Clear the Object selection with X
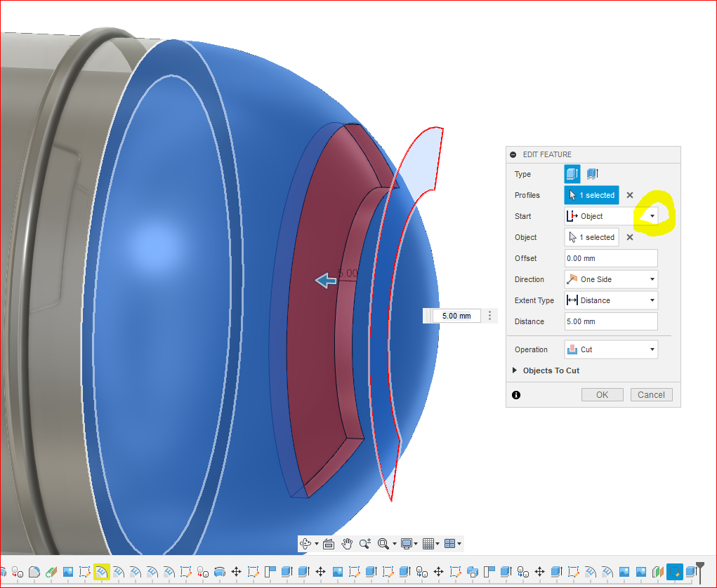This screenshot has height=588, width=717. (630, 237)
